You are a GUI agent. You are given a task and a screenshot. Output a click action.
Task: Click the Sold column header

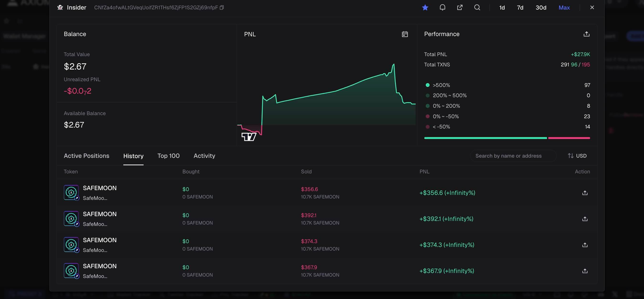point(306,172)
